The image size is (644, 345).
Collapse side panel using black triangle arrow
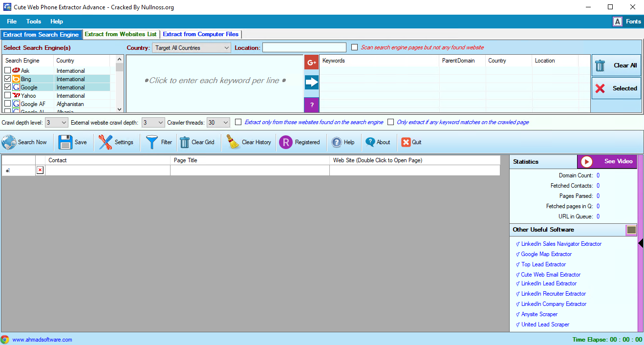(641, 243)
